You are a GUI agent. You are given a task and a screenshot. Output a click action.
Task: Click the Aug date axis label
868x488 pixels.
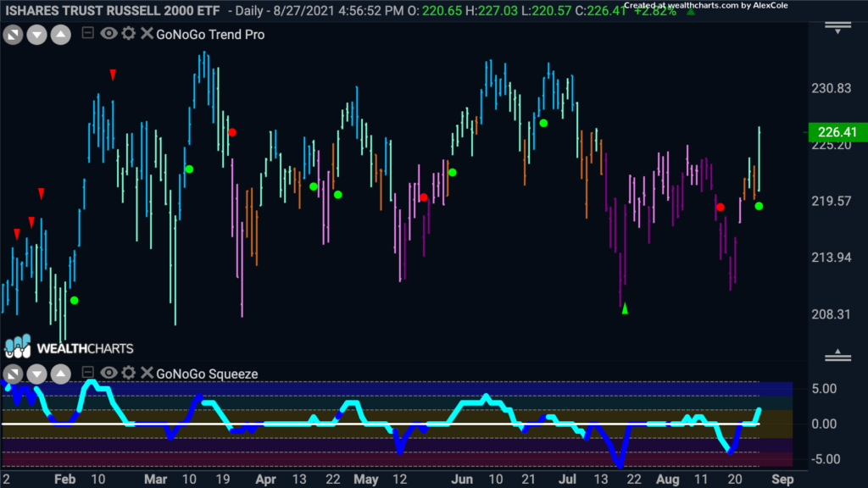668,480
